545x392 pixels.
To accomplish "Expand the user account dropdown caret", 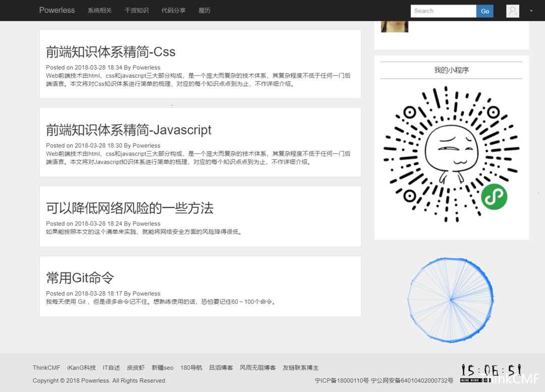I will coord(531,11).
